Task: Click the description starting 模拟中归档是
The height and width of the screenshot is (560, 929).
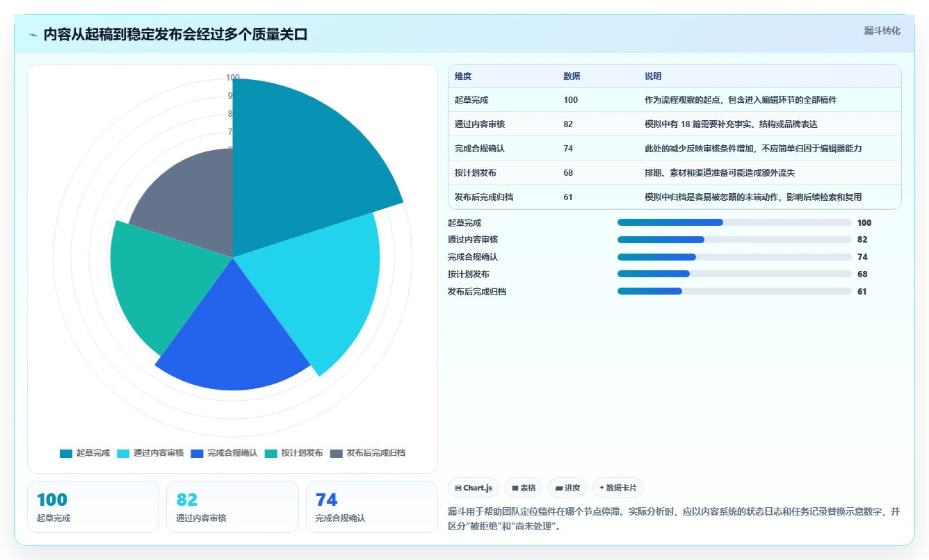Action: coord(753,197)
